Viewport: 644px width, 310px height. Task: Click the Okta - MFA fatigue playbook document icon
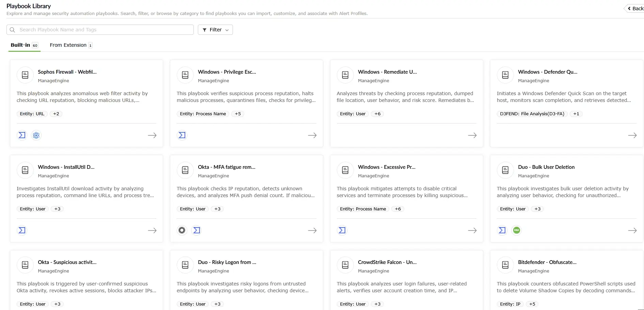click(185, 170)
